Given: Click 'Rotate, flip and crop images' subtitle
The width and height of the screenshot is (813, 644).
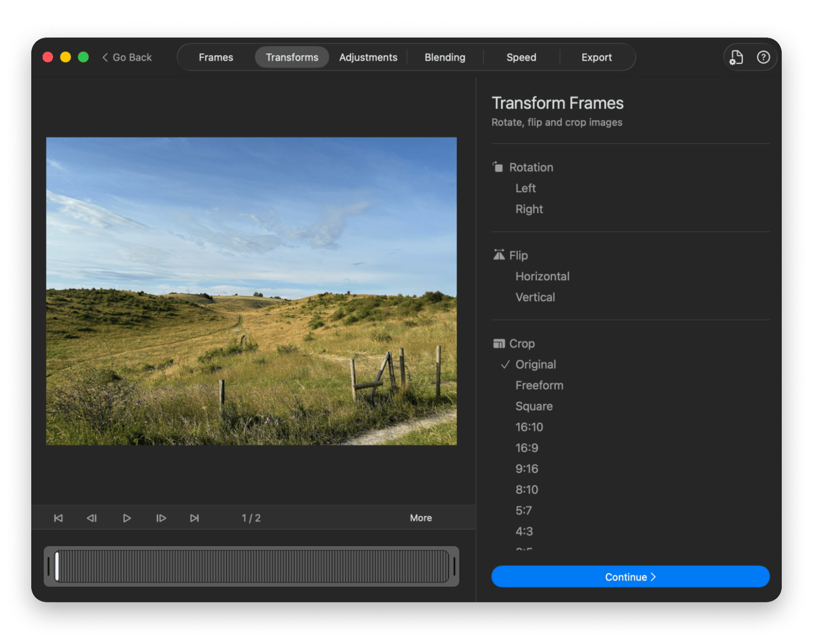Looking at the screenshot, I should pos(557,122).
